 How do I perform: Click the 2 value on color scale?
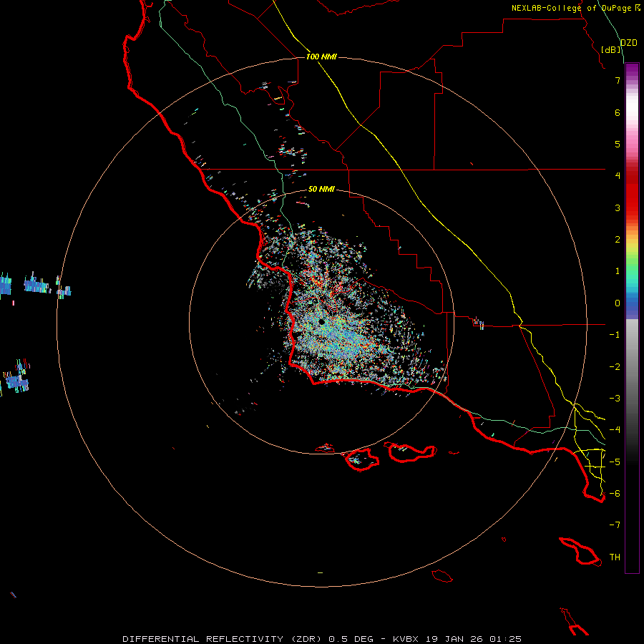coord(618,240)
